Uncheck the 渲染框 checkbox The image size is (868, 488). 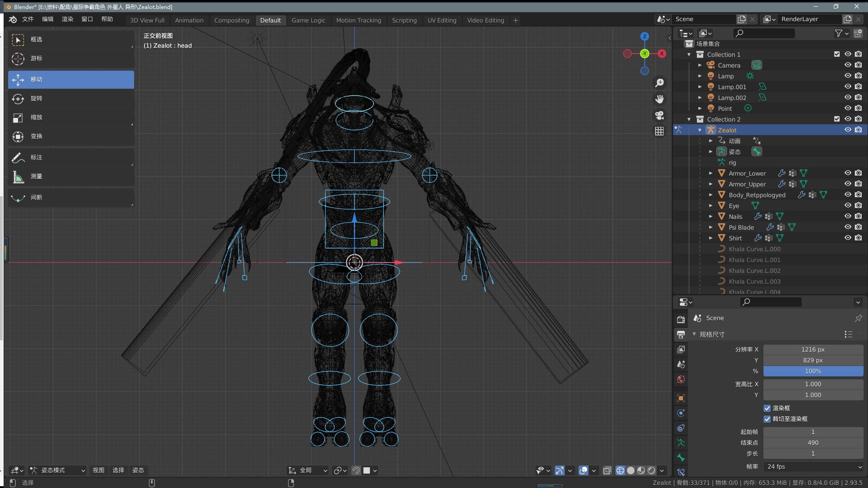tap(767, 408)
